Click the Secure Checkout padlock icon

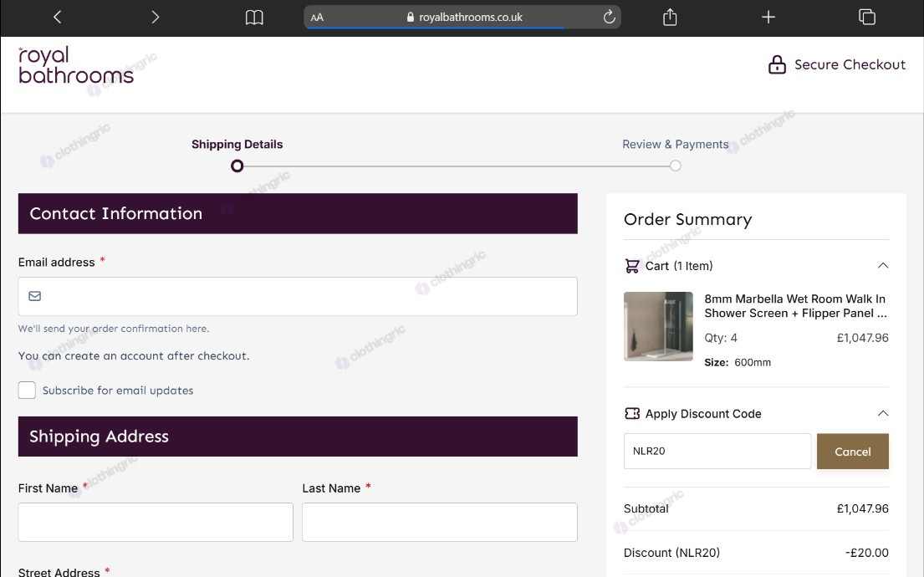(x=777, y=64)
